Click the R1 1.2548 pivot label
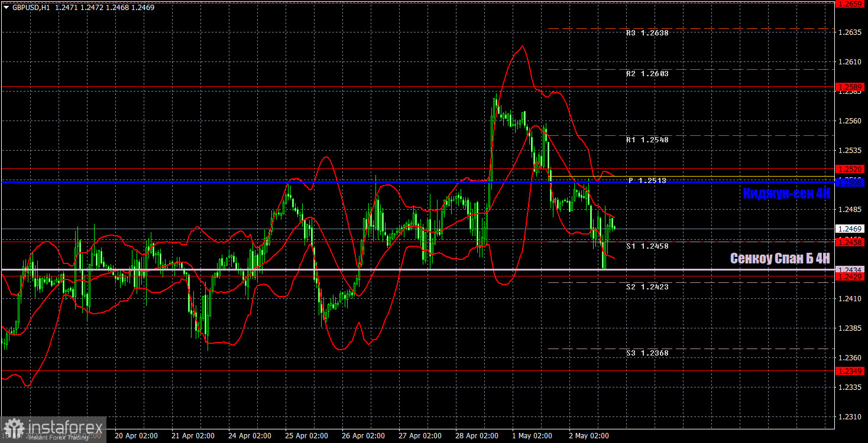 click(647, 140)
